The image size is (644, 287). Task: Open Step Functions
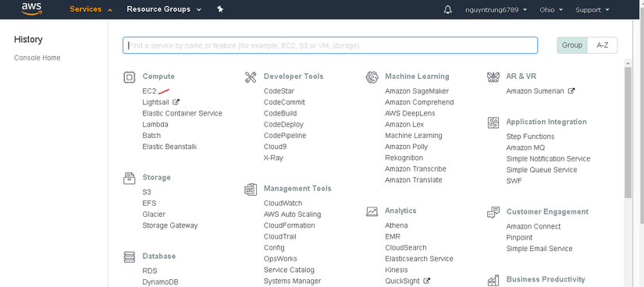click(530, 136)
